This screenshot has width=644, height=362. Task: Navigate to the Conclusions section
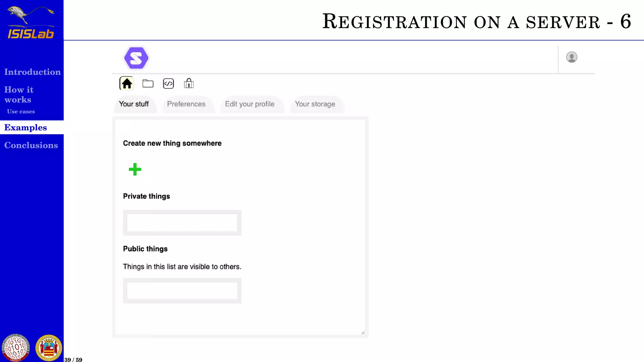coord(31,145)
